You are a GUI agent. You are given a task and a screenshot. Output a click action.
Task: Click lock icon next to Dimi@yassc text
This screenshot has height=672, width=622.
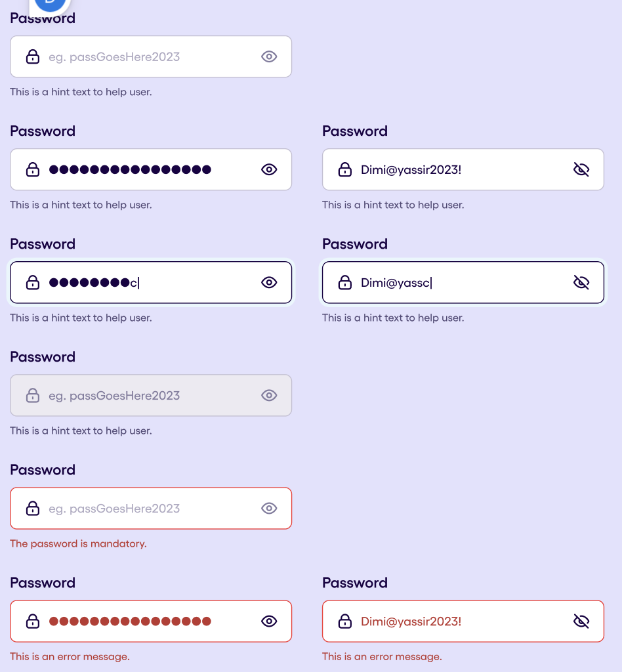tap(345, 282)
